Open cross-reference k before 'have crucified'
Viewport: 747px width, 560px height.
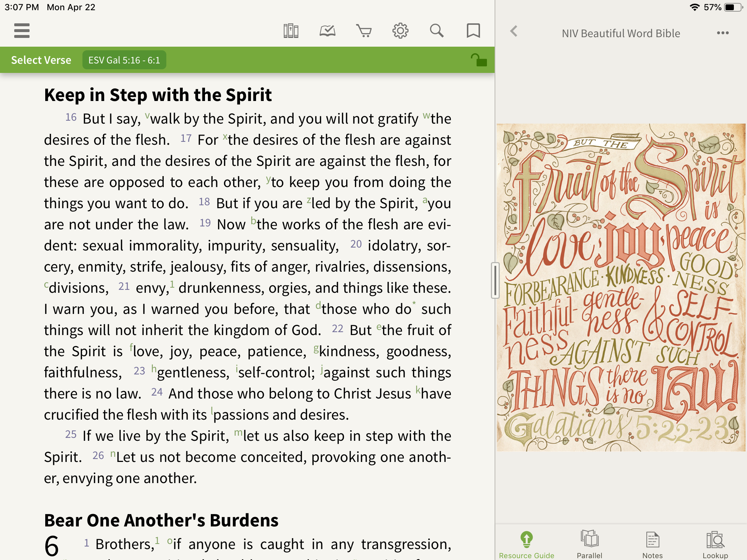coord(418,390)
